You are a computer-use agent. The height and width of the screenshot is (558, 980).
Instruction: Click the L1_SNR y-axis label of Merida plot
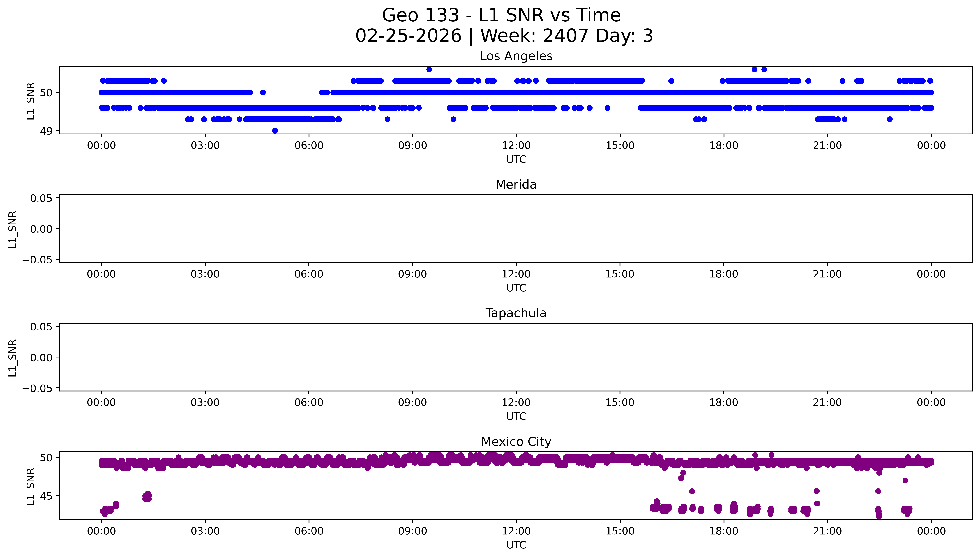(x=13, y=229)
